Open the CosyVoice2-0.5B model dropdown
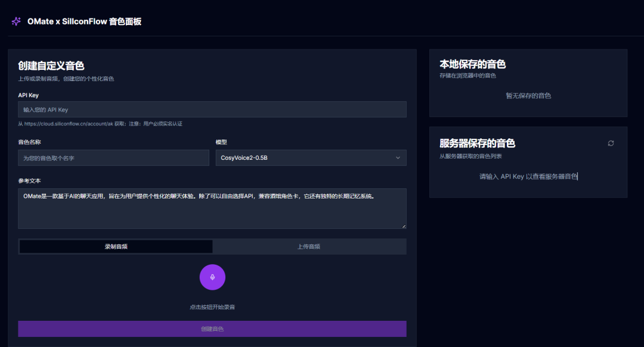This screenshot has width=644, height=347. pyautogui.click(x=311, y=157)
